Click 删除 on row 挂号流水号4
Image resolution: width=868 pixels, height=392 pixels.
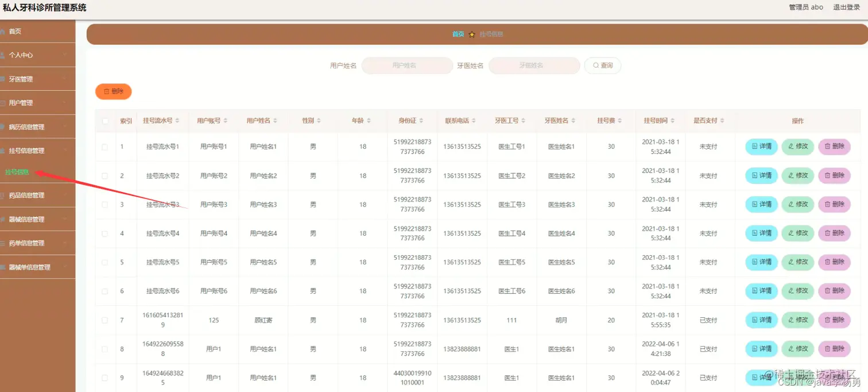tap(834, 233)
